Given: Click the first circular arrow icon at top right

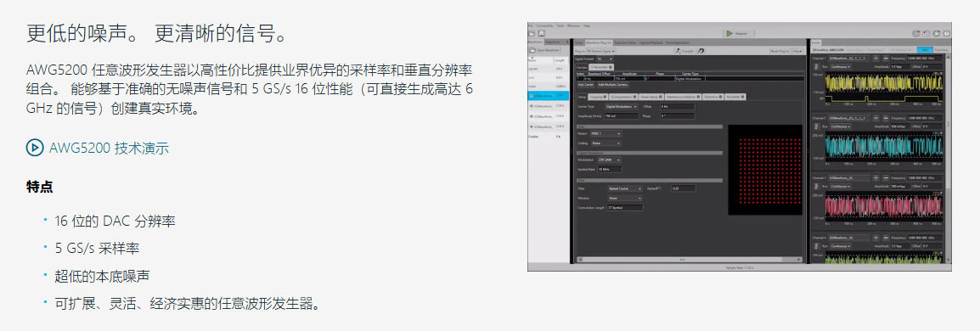Looking at the screenshot, I should [916, 34].
